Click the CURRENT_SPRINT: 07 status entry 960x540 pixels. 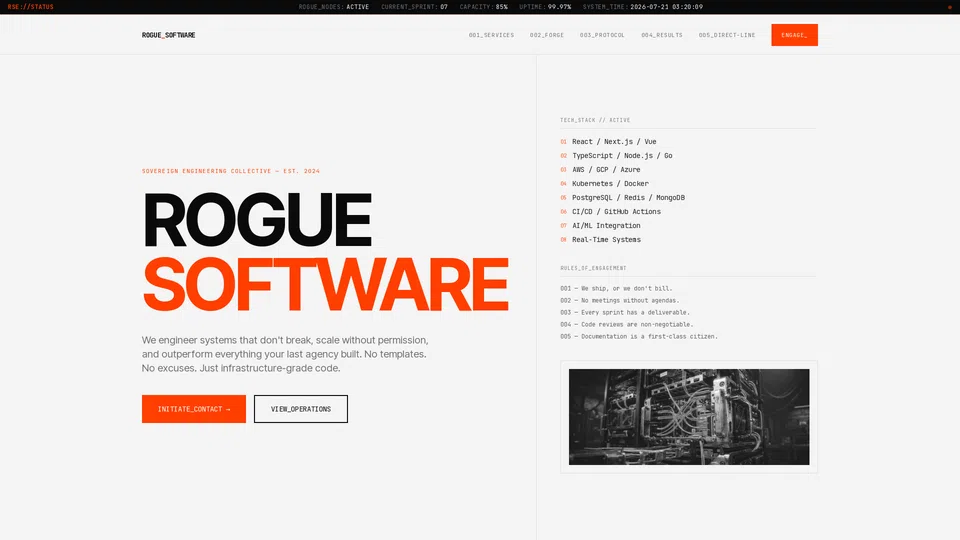[x=414, y=7]
